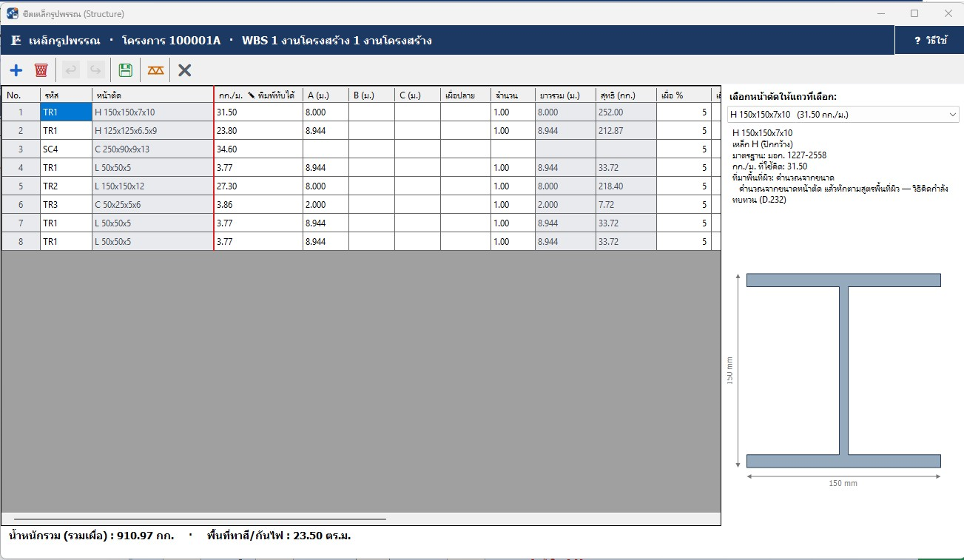Click the หน้าตัด column header
Viewport: 964px width, 560px height.
coord(153,95)
